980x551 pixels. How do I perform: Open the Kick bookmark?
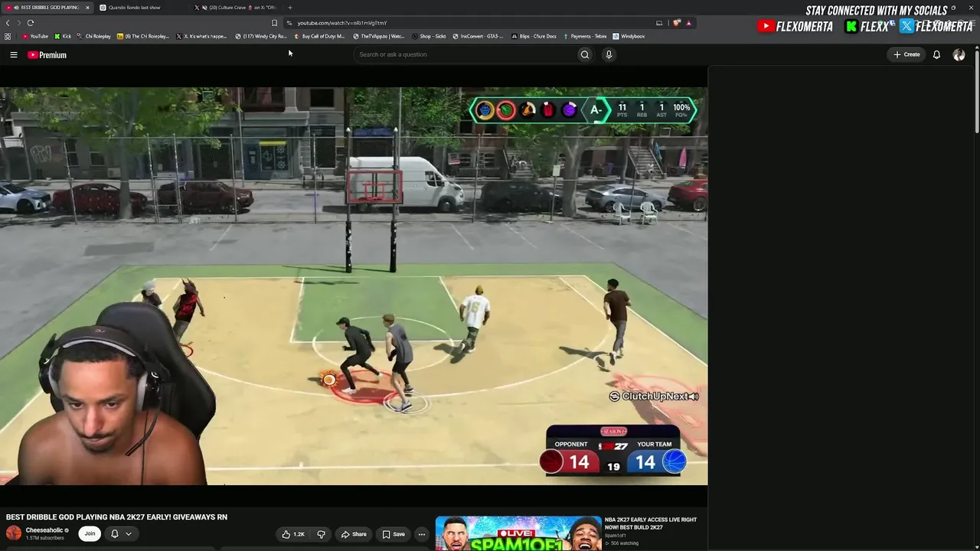tap(63, 37)
